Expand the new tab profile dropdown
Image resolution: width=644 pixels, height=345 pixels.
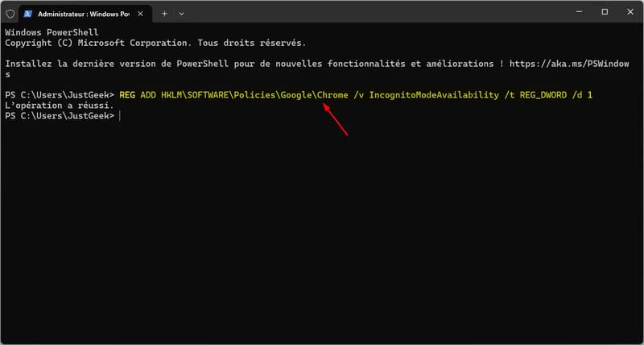click(x=182, y=14)
